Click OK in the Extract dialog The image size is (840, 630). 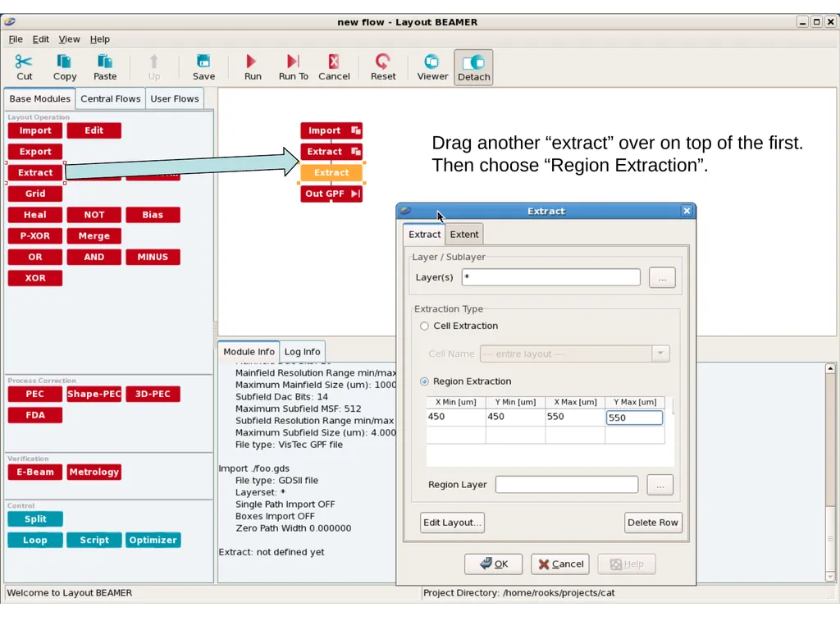(x=493, y=564)
